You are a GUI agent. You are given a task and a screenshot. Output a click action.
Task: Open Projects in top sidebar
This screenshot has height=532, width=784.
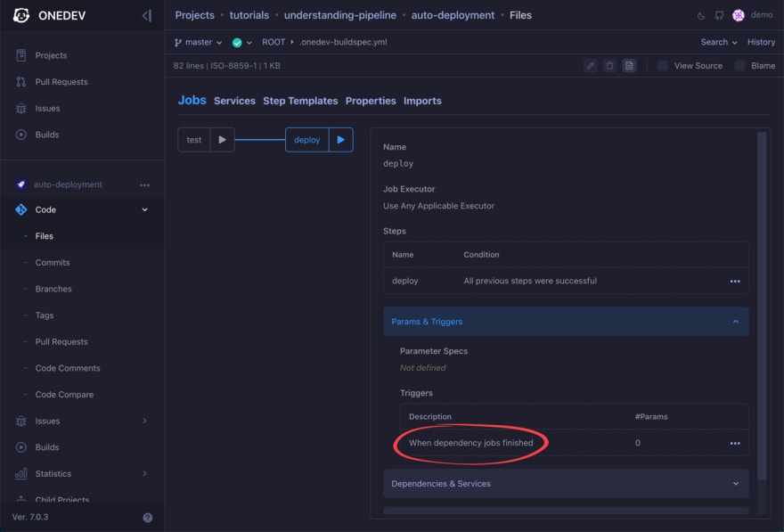point(51,55)
